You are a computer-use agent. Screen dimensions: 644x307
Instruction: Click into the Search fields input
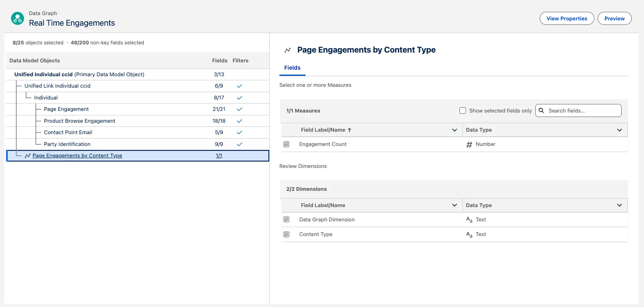(x=582, y=110)
